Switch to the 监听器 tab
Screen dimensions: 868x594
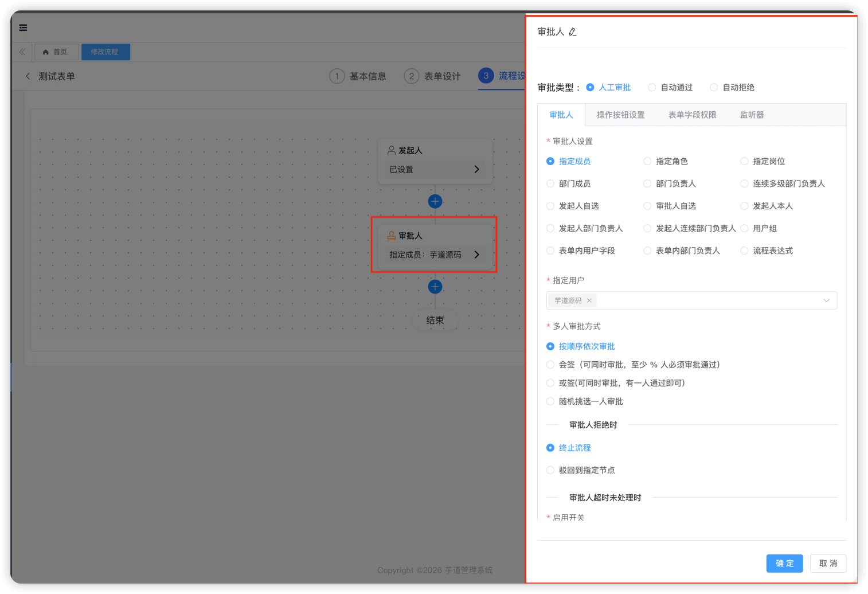click(752, 115)
